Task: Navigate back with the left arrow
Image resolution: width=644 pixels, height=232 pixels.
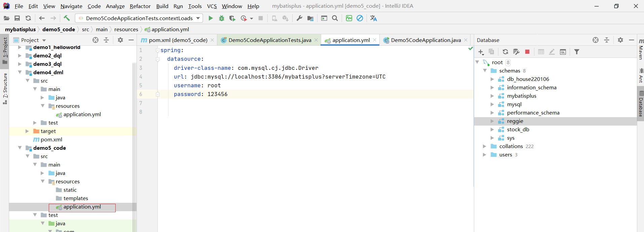Action: [x=42, y=18]
